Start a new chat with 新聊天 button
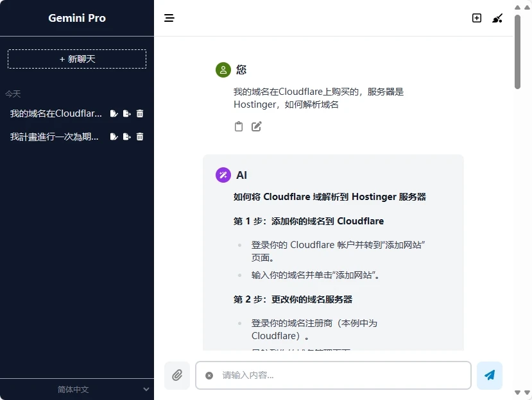 (77, 59)
